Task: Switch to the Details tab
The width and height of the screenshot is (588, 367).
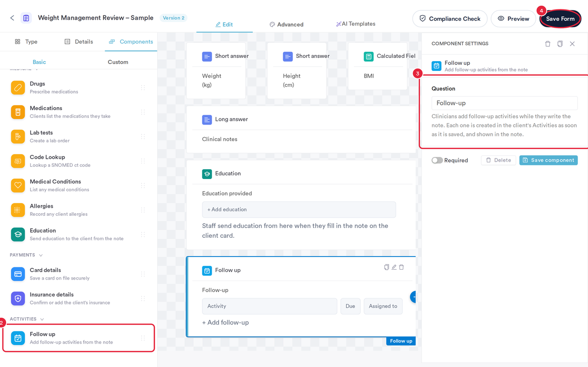Action: (79, 41)
